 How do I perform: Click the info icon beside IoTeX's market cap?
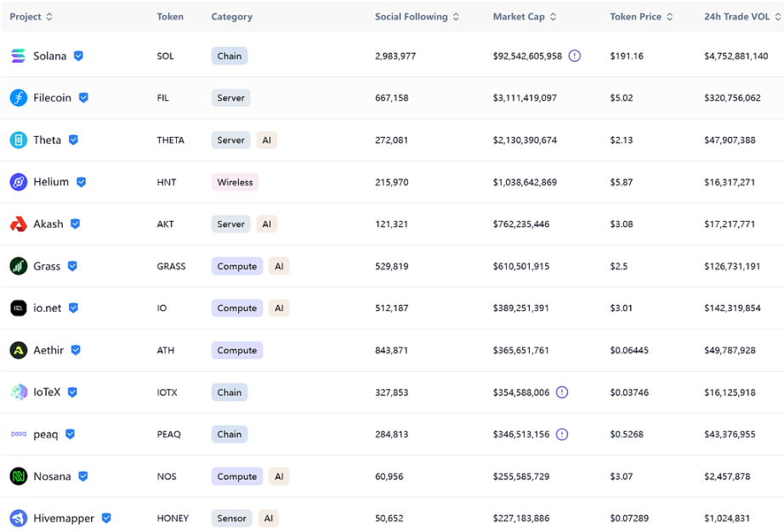[562, 392]
